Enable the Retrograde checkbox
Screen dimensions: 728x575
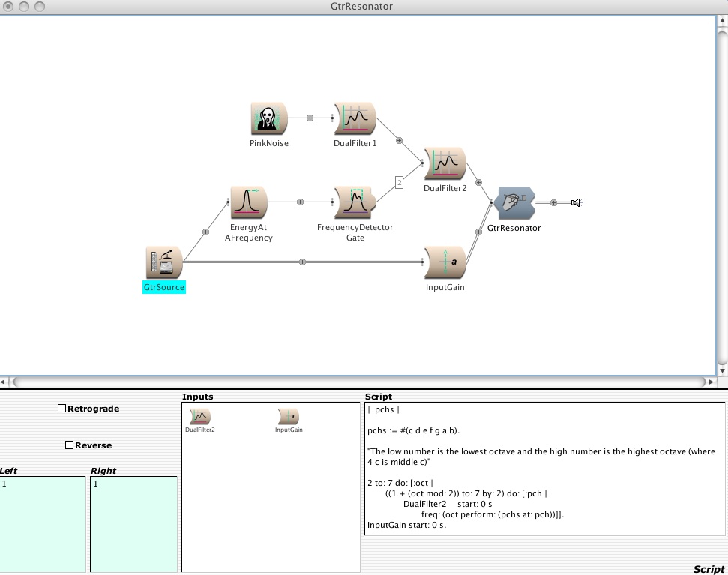(x=62, y=409)
